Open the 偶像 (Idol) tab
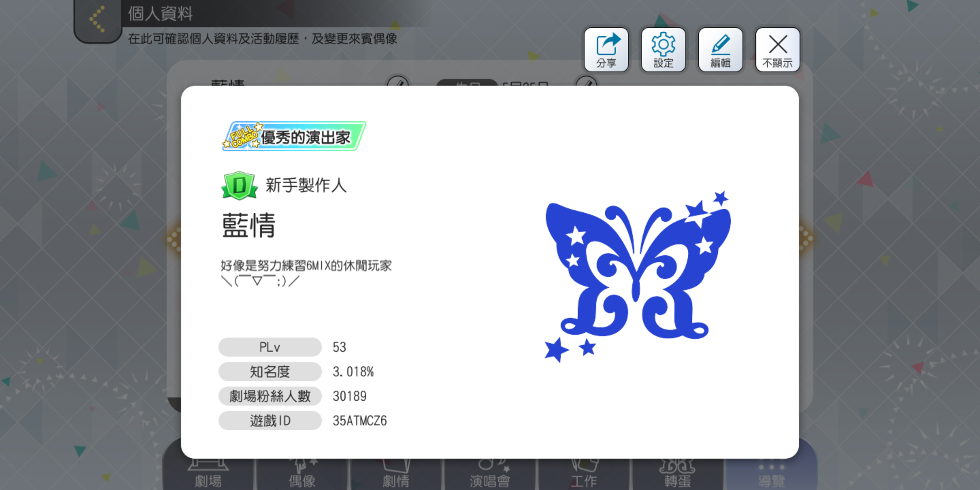Screen dimensions: 980x490 [x=302, y=474]
